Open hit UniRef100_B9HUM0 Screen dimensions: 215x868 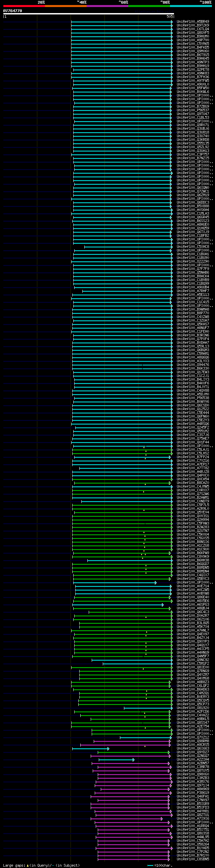pyautogui.click(x=193, y=37)
